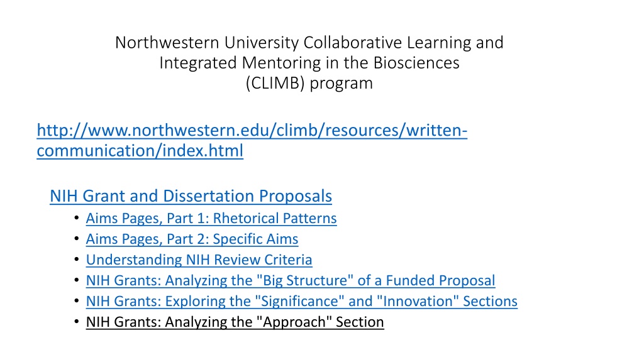The width and height of the screenshot is (644, 362).
Task: Click the "communication/index.html" link line
Action: 140,151
